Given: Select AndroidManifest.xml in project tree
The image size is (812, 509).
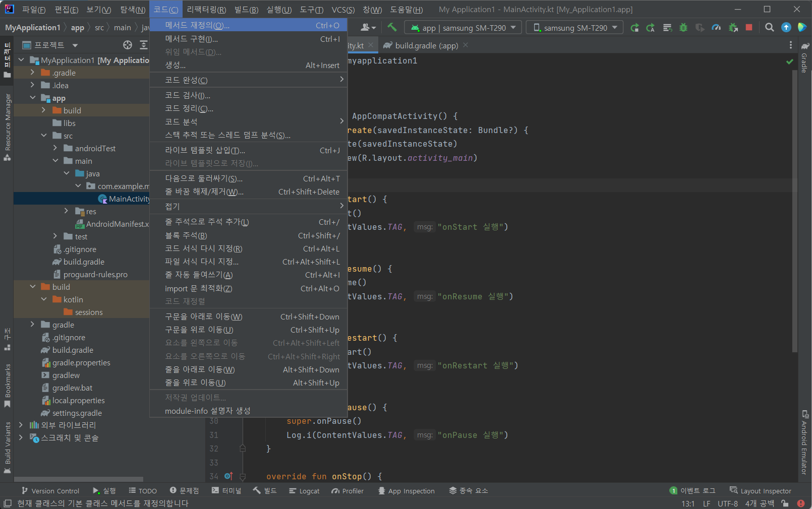Looking at the screenshot, I should tap(117, 224).
